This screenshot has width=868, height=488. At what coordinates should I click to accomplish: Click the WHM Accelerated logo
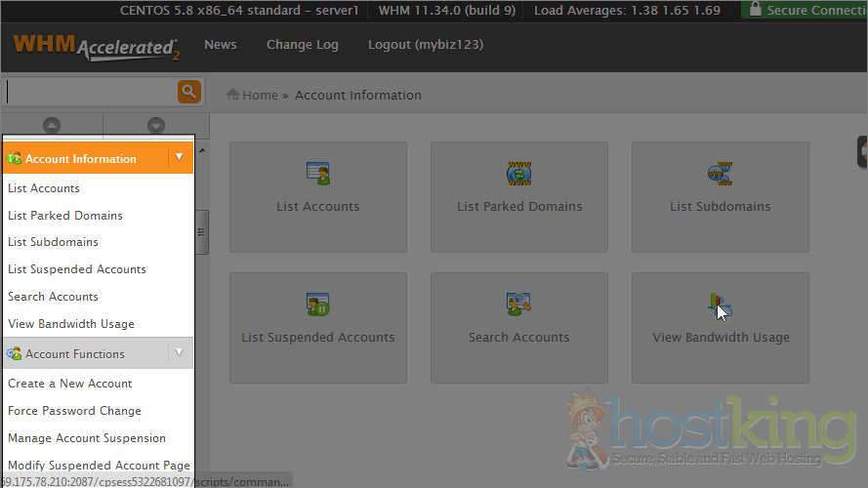pyautogui.click(x=95, y=46)
